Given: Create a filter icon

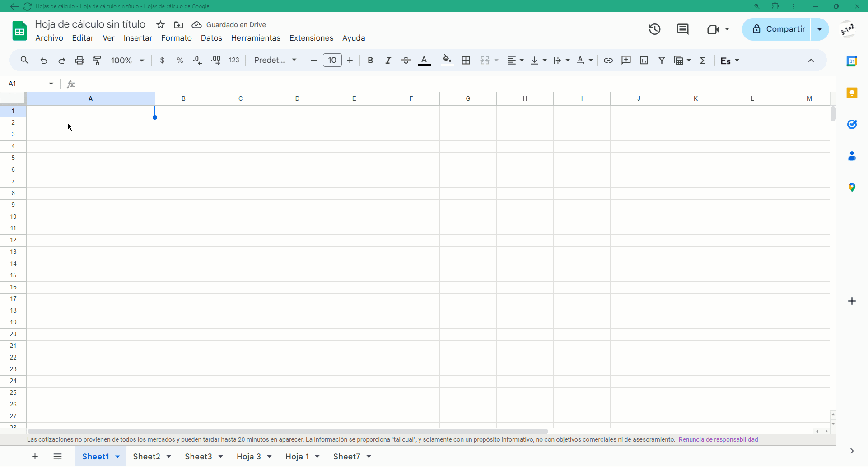Looking at the screenshot, I should pyautogui.click(x=662, y=61).
